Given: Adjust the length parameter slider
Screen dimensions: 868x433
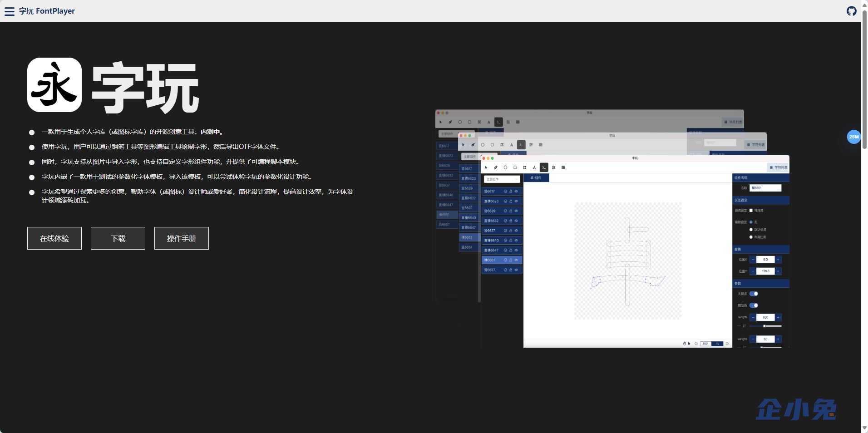Looking at the screenshot, I should (x=765, y=326).
